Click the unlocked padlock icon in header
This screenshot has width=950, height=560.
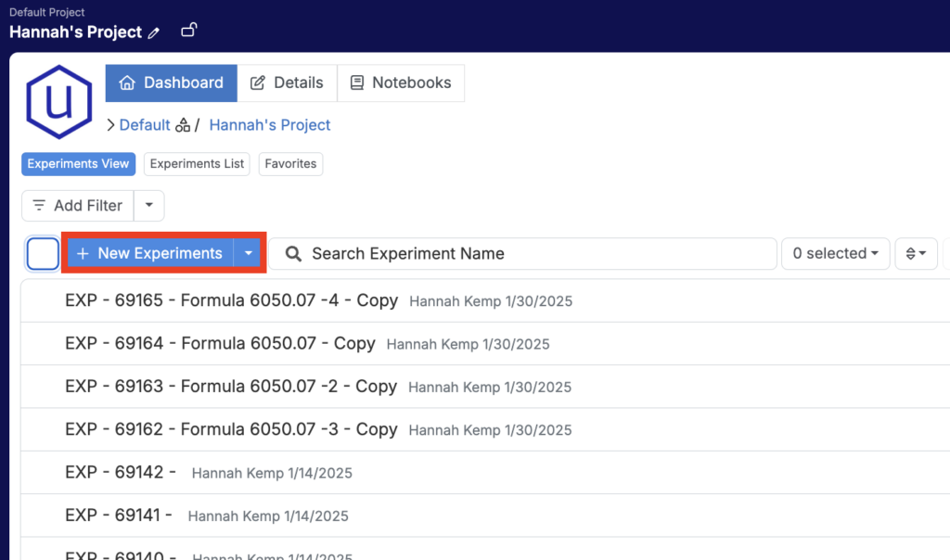point(188,31)
